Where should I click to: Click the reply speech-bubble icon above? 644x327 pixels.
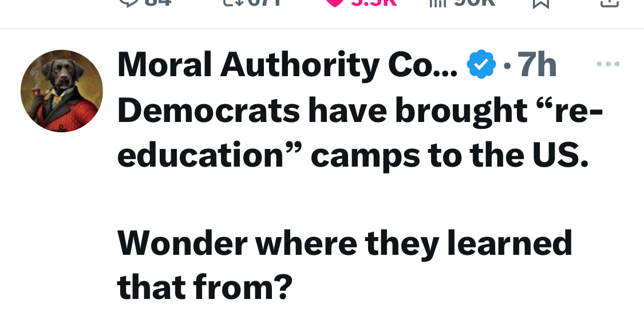pyautogui.click(x=129, y=2)
